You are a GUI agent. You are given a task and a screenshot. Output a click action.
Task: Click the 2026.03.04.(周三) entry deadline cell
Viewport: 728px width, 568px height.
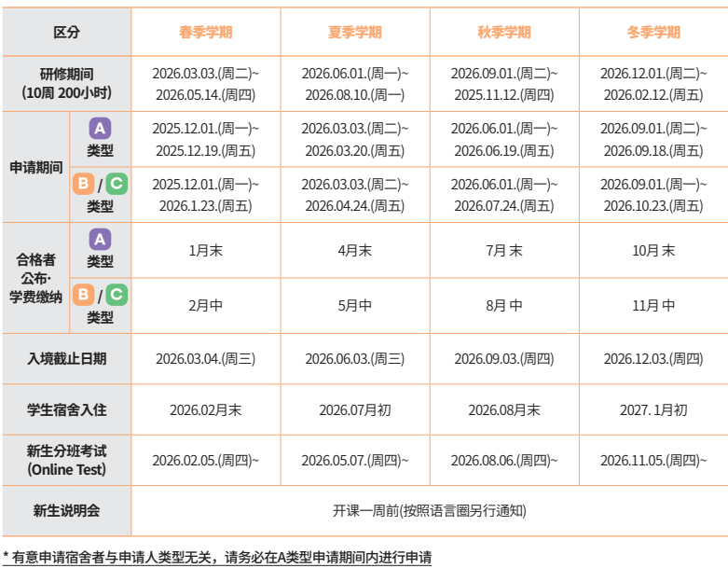point(205,358)
